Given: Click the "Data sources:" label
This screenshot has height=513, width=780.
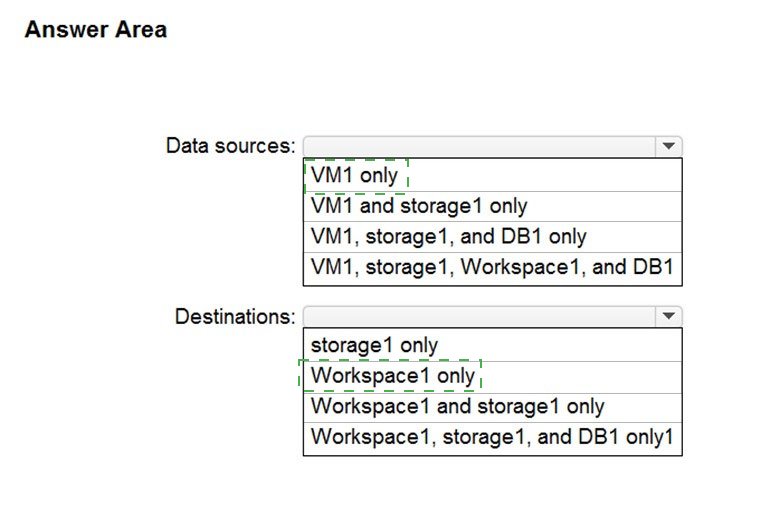Looking at the screenshot, I should pyautogui.click(x=230, y=146).
